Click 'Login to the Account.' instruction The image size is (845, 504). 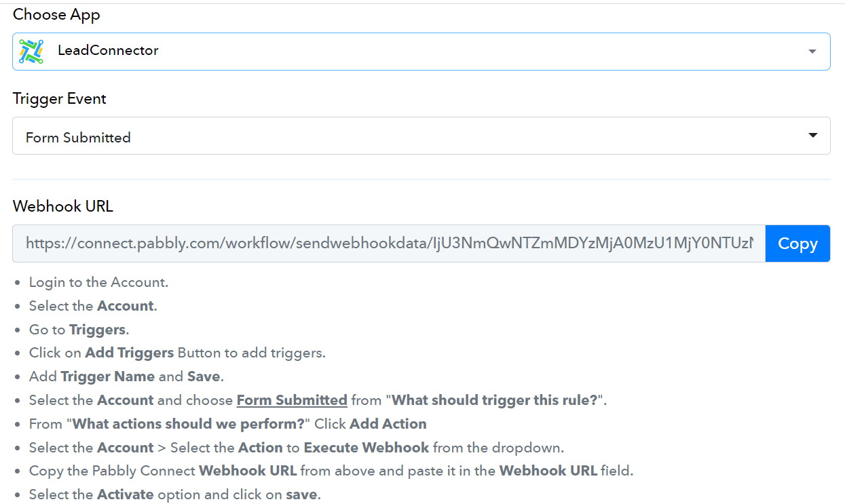click(98, 282)
